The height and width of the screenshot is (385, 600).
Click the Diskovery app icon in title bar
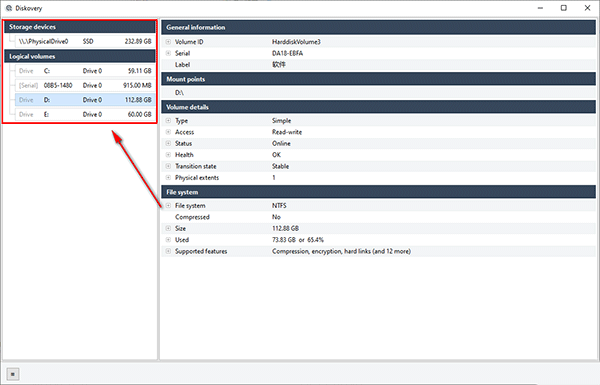click(9, 8)
